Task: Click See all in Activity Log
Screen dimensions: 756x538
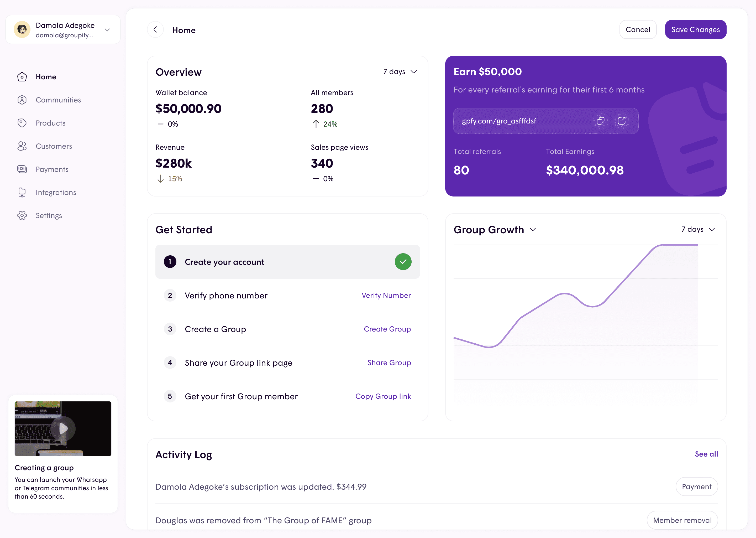Action: pos(706,454)
